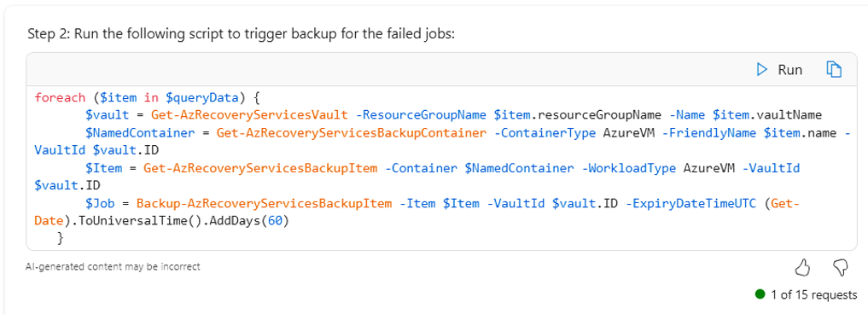The image size is (868, 314).
Task: Click the Run button label
Action: click(790, 69)
